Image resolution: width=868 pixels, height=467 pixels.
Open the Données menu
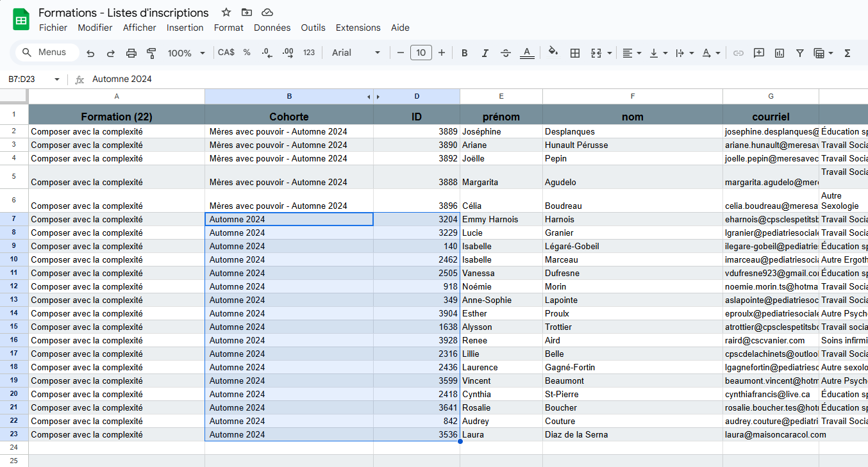[272, 28]
